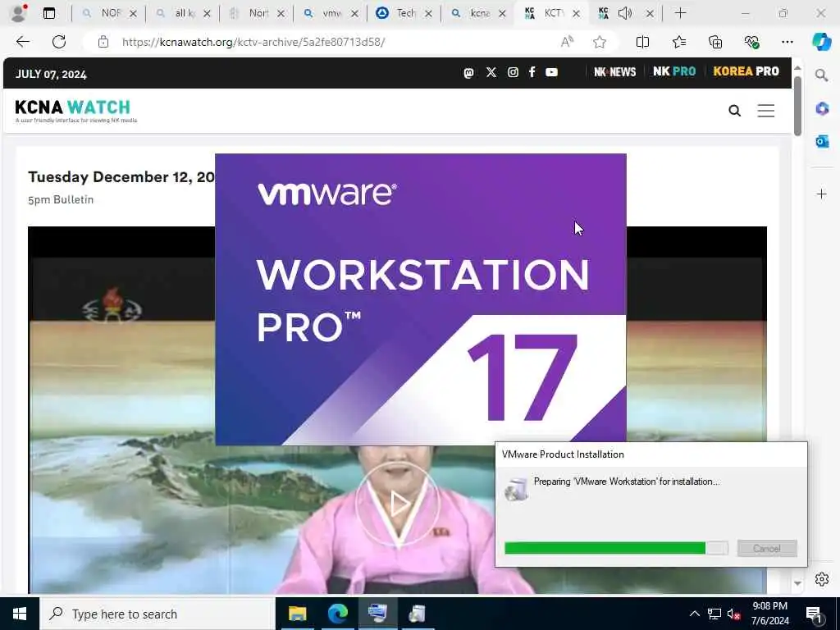
Task: Open the muted taskbar volume icon
Action: [x=734, y=614]
